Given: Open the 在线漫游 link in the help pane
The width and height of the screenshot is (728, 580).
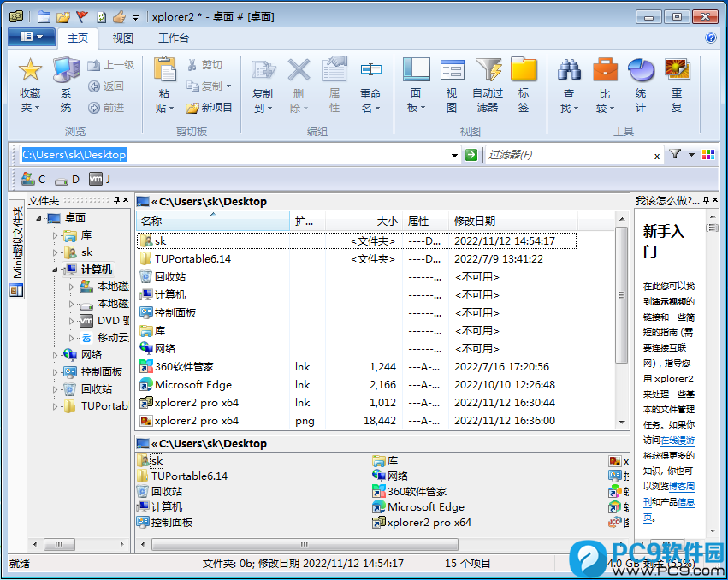Looking at the screenshot, I should pyautogui.click(x=678, y=441).
